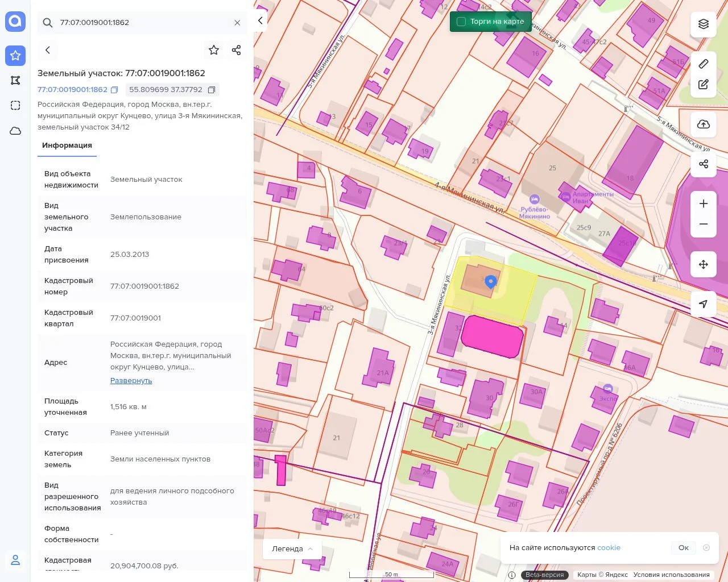Click the search magnifier icon
This screenshot has width=728, height=582.
tap(48, 23)
